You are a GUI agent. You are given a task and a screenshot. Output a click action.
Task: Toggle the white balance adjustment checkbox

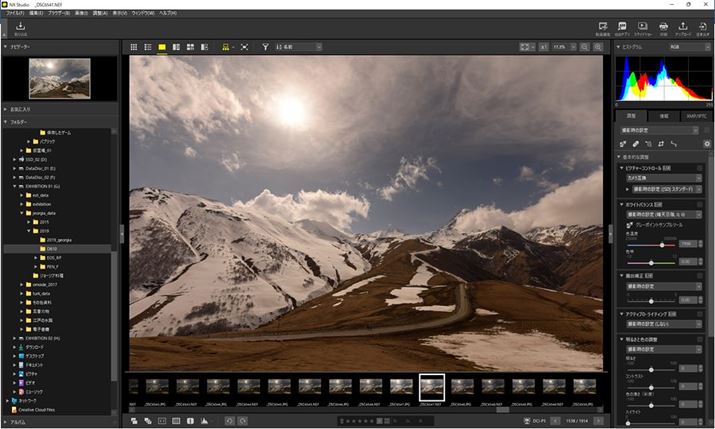(700, 203)
